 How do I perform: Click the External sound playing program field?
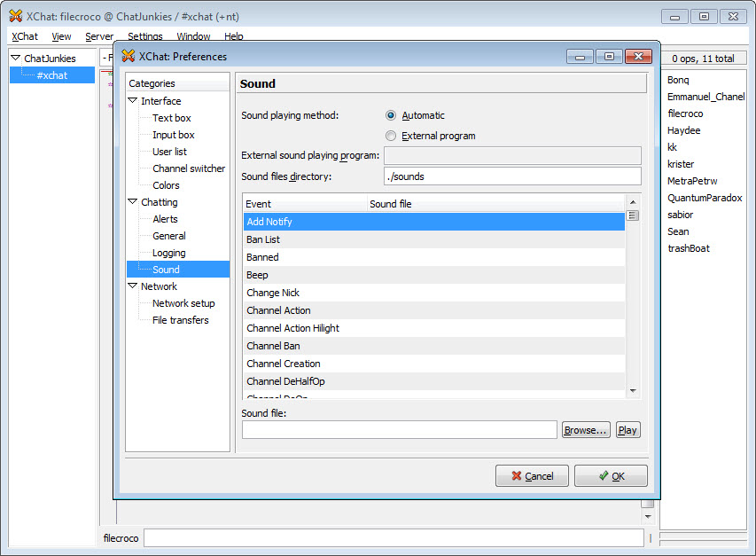512,155
